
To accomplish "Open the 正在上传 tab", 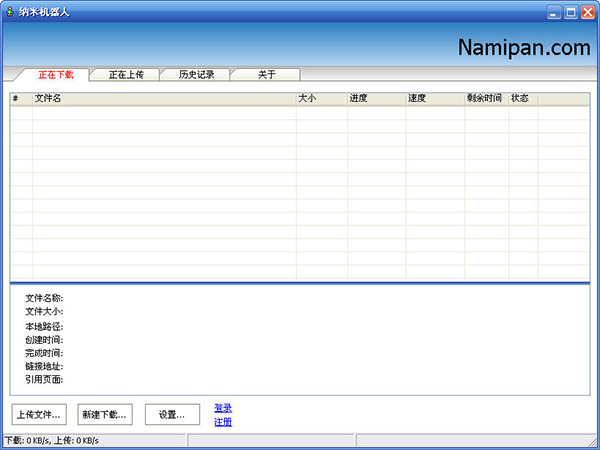I will click(126, 75).
